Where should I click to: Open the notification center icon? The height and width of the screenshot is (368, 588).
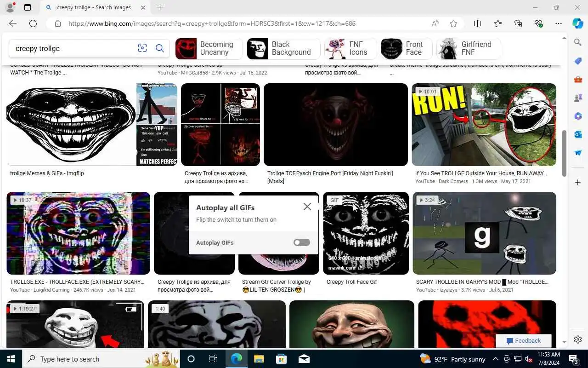pyautogui.click(x=574, y=359)
